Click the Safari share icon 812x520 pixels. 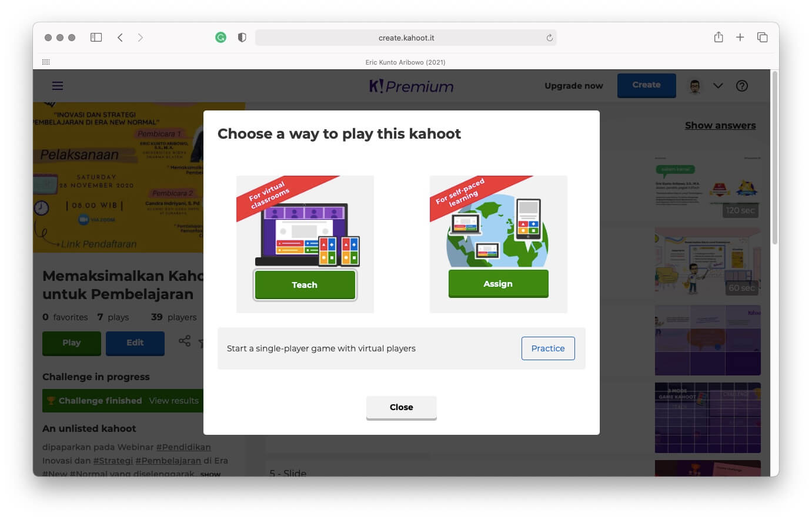click(x=719, y=37)
